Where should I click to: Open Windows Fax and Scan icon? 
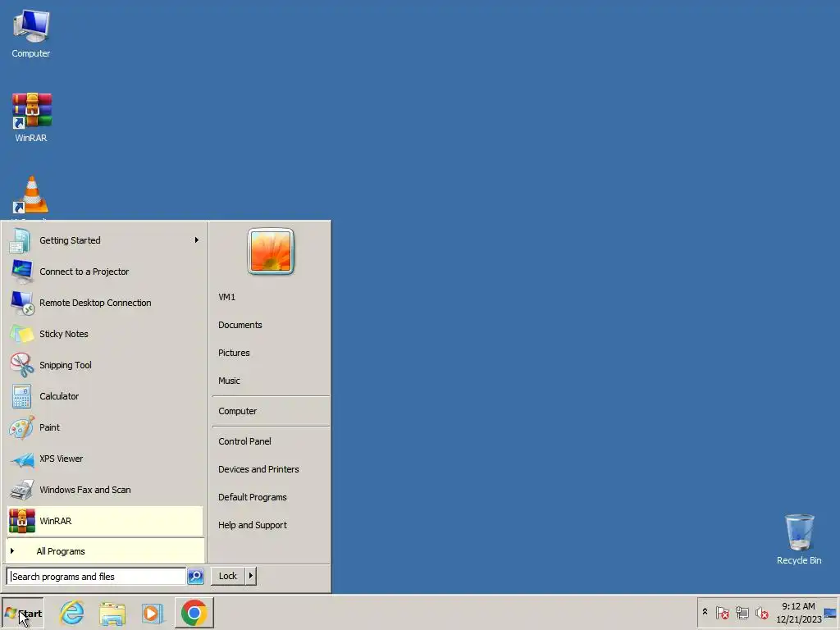[22, 490]
